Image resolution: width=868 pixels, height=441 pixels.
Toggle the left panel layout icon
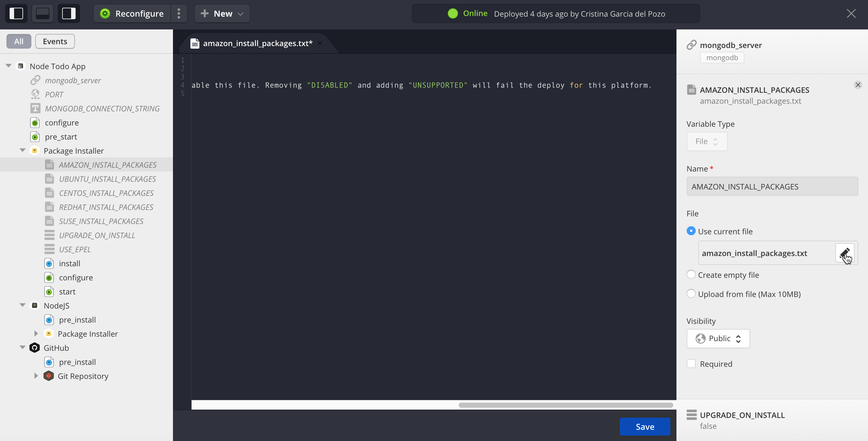point(16,13)
